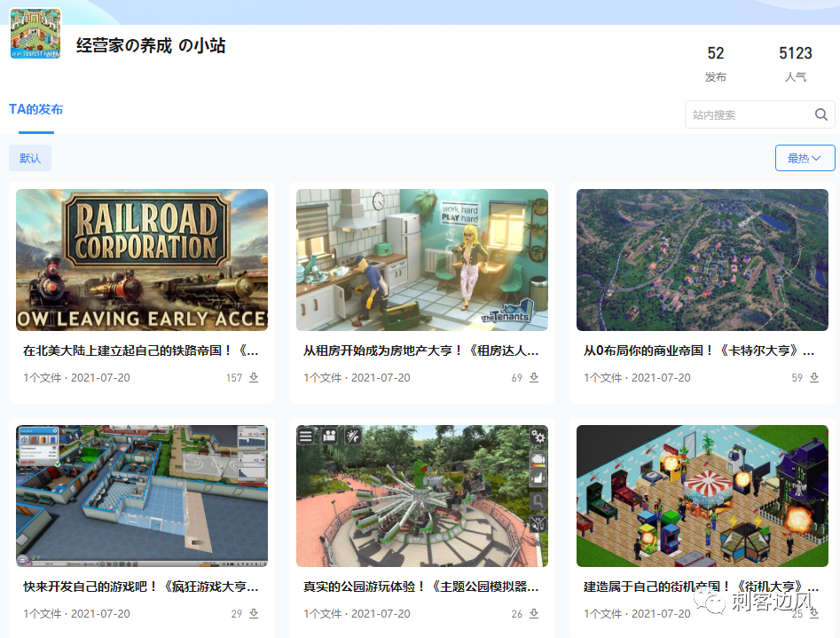Open post 在北美大陆上建立起自己的铁路帝国
This screenshot has height=638, width=840.
point(141,351)
